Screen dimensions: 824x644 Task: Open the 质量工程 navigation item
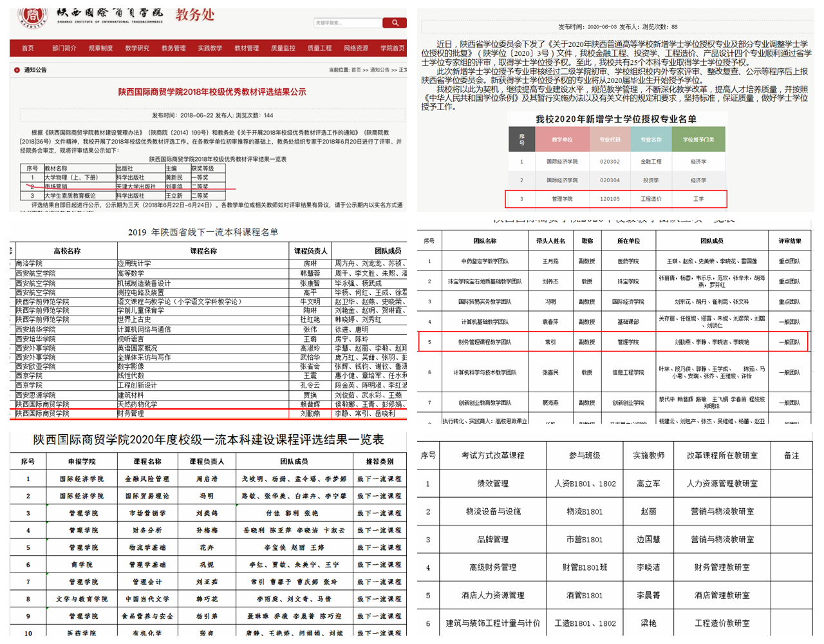tap(319, 48)
